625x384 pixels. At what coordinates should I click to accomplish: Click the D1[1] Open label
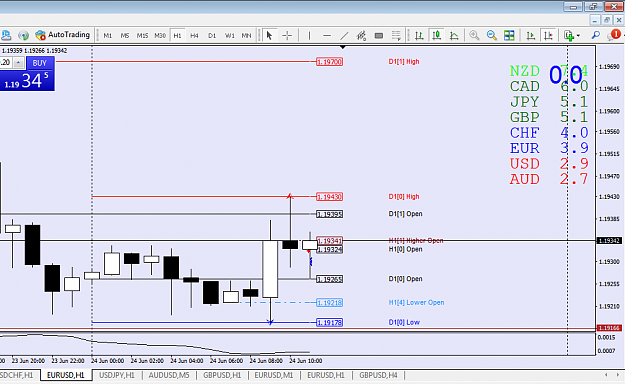point(405,214)
